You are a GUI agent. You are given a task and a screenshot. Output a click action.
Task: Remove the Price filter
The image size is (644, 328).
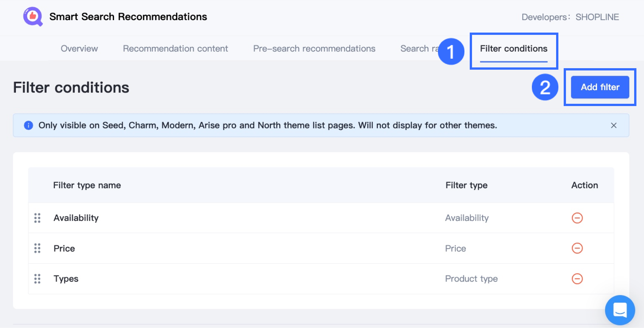point(577,248)
